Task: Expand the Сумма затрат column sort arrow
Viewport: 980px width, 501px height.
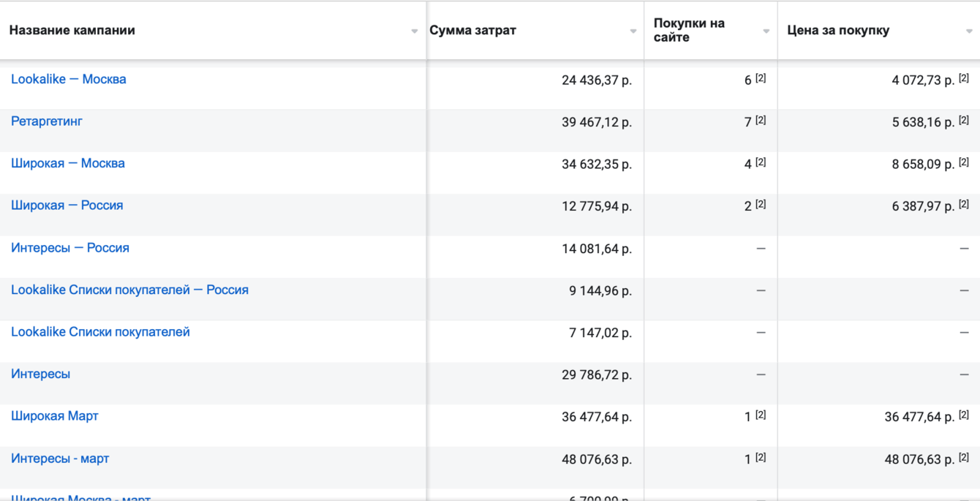Action: pos(633,31)
